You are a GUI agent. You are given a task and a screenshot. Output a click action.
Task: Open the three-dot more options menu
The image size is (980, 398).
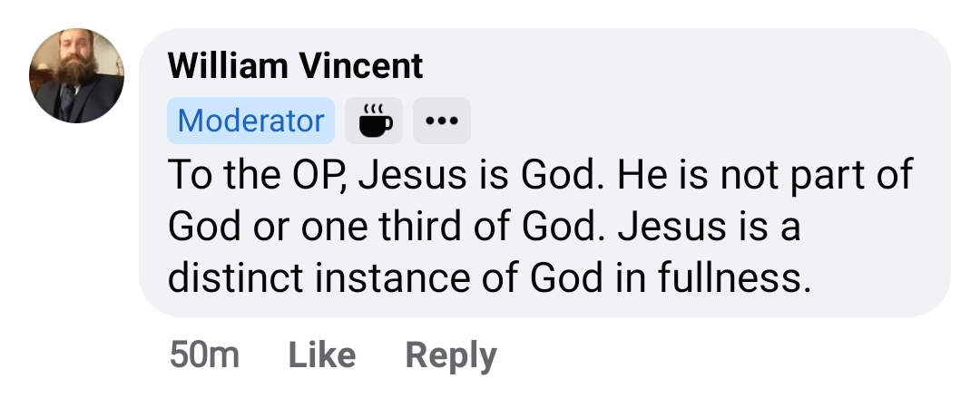pyautogui.click(x=442, y=121)
